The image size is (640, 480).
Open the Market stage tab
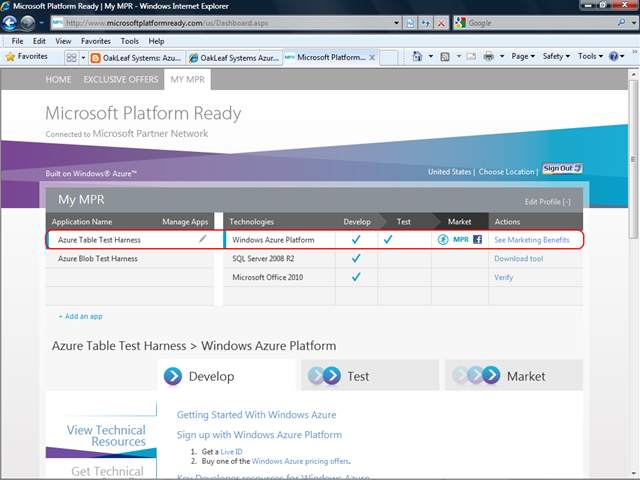514,376
